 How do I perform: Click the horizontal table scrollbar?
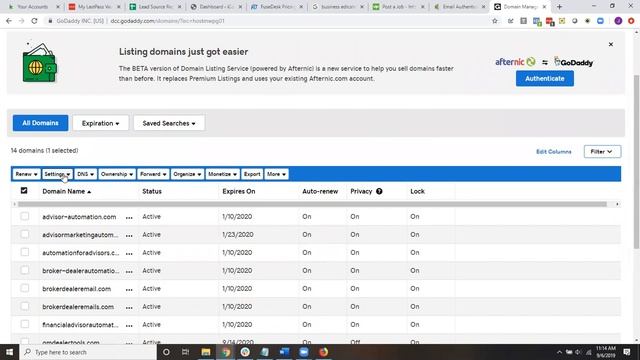click(312, 204)
